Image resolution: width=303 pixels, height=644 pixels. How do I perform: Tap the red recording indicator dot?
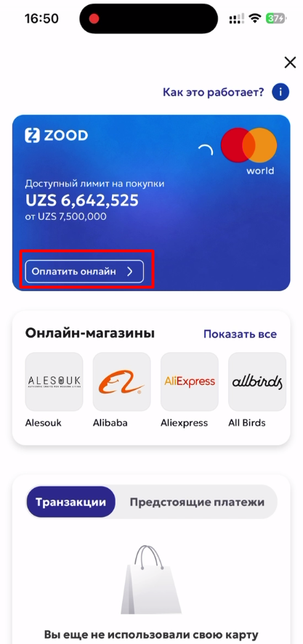tap(94, 18)
